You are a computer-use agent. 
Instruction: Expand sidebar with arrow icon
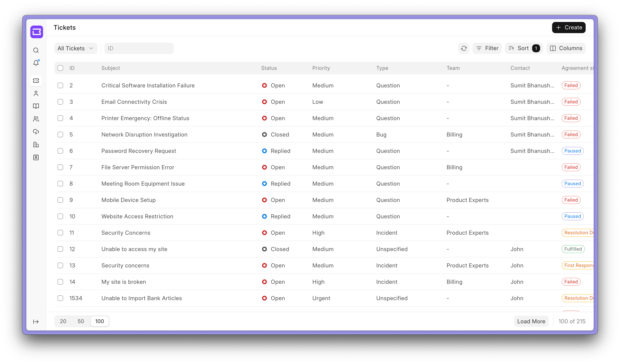click(x=36, y=321)
